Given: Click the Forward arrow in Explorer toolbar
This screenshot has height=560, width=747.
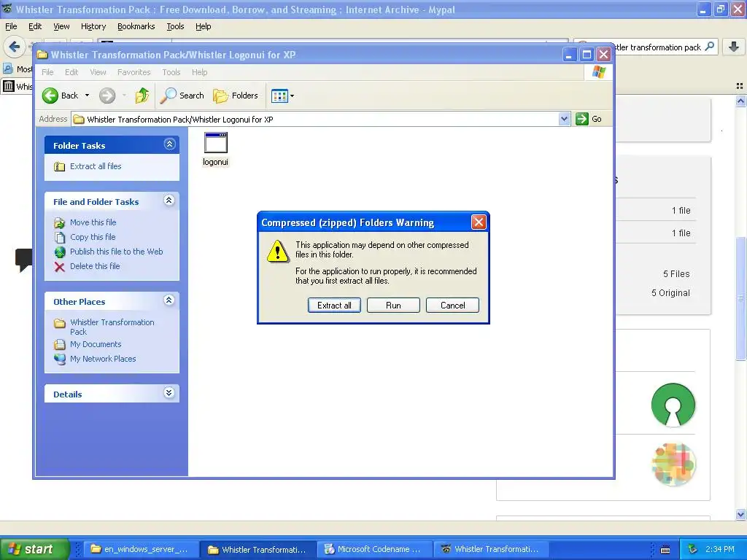Looking at the screenshot, I should coord(107,96).
